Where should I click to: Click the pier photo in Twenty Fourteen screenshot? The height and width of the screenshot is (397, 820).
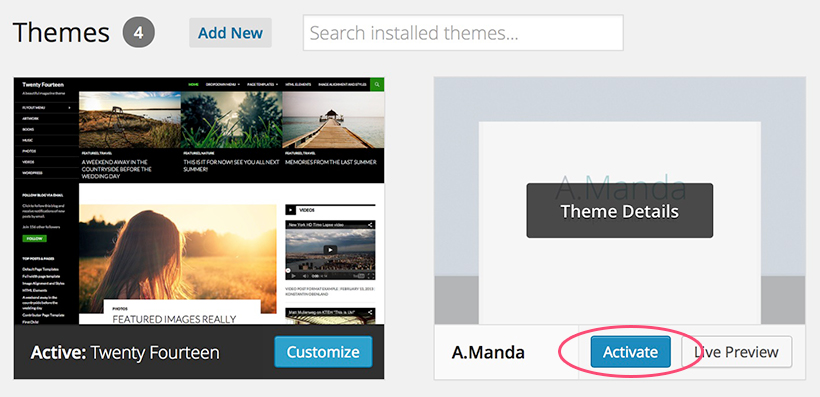click(333, 120)
